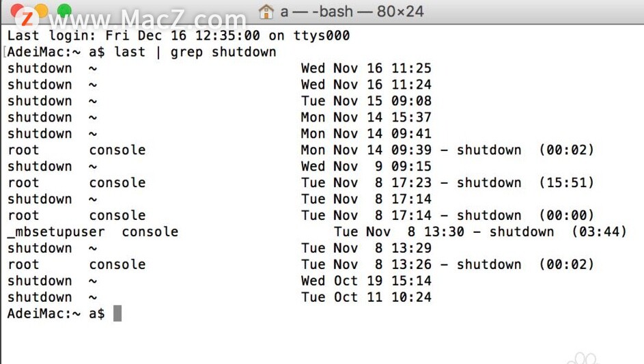Click the yellow minimize window button

coord(41,10)
